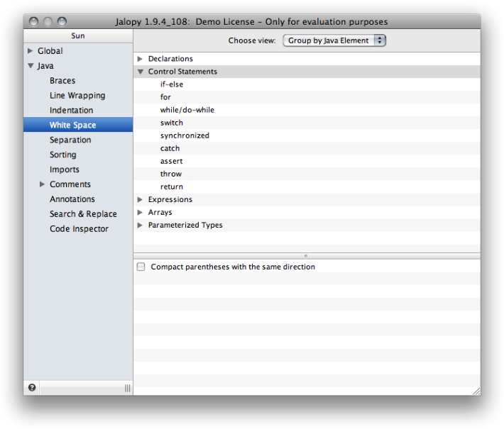This screenshot has height=429, width=504.
Task: Collapse the Control Statements group
Action: coord(140,72)
